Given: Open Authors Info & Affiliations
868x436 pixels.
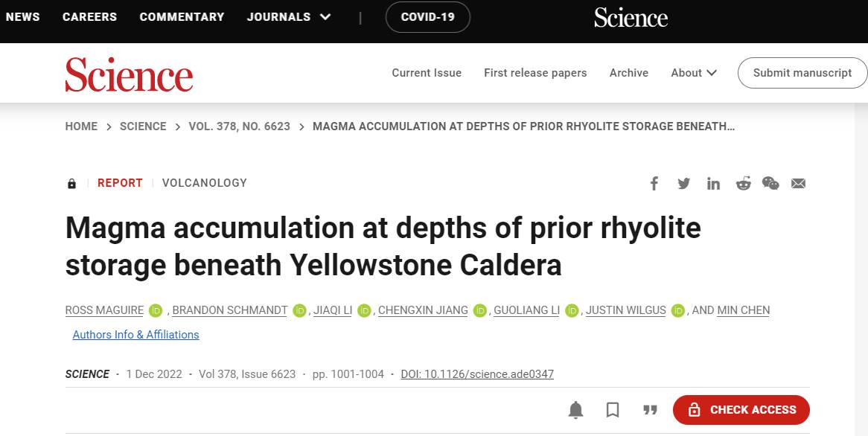Looking at the screenshot, I should pos(135,335).
